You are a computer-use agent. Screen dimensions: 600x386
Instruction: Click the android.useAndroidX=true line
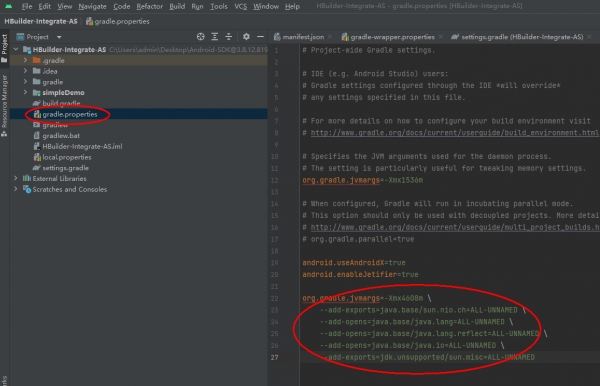(354, 262)
